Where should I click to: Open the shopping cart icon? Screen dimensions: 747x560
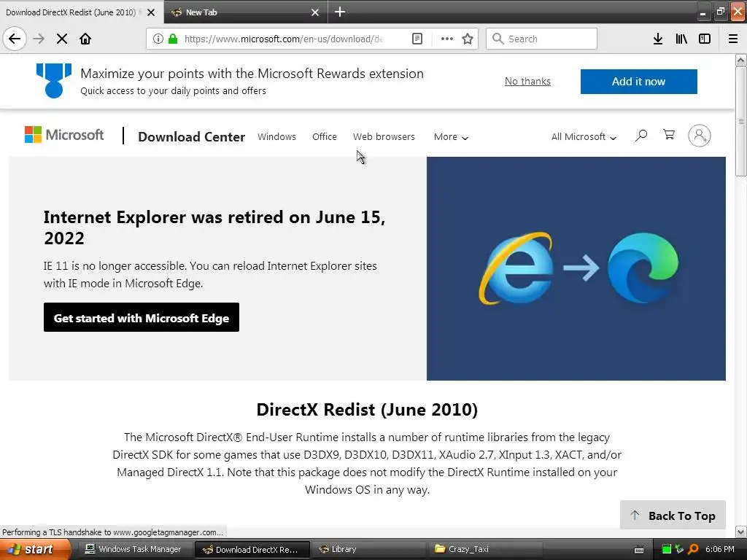coord(669,135)
